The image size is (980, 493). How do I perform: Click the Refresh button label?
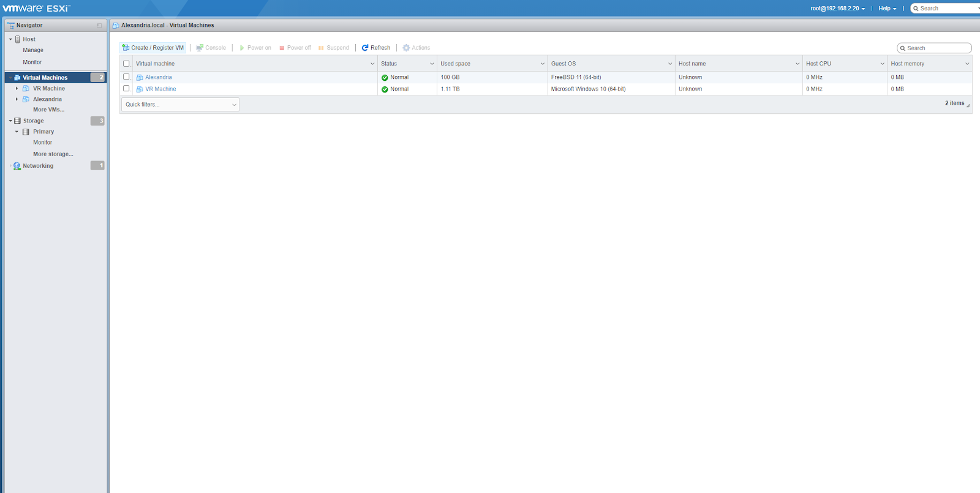(x=380, y=48)
